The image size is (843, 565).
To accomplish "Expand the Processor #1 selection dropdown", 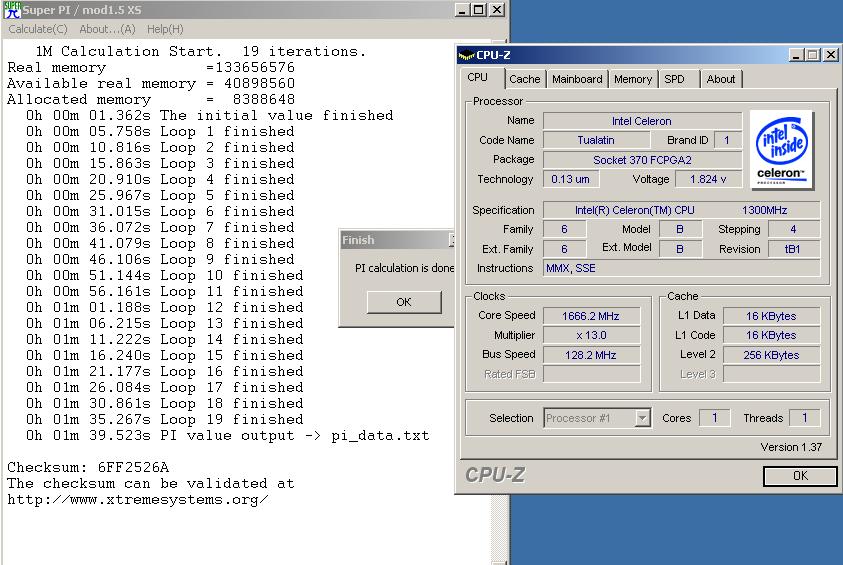I will tap(642, 418).
